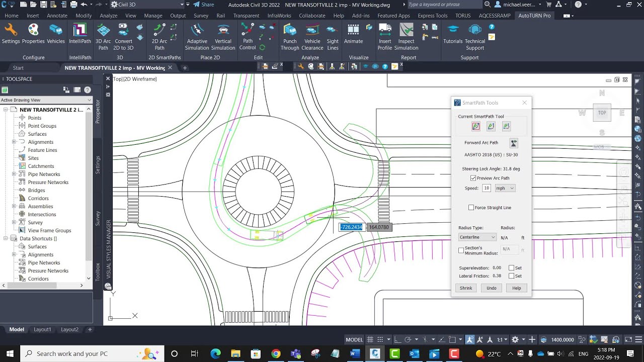The width and height of the screenshot is (644, 362).
Task: Open the Vehicles library
Action: point(55,34)
